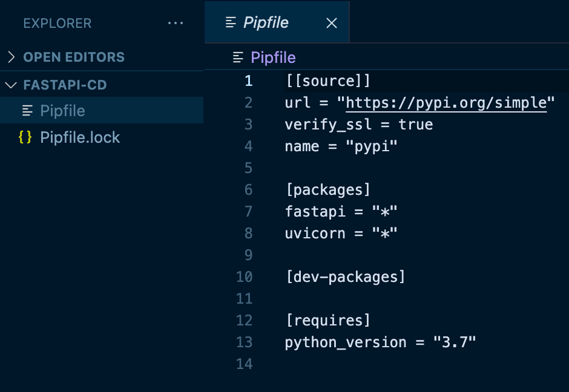Select Pipfile name in the Explorer tree
Image resolution: width=569 pixels, height=392 pixels.
(x=62, y=111)
